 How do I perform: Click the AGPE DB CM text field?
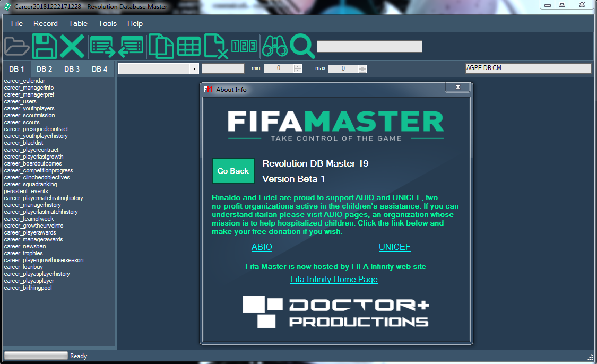tap(528, 68)
